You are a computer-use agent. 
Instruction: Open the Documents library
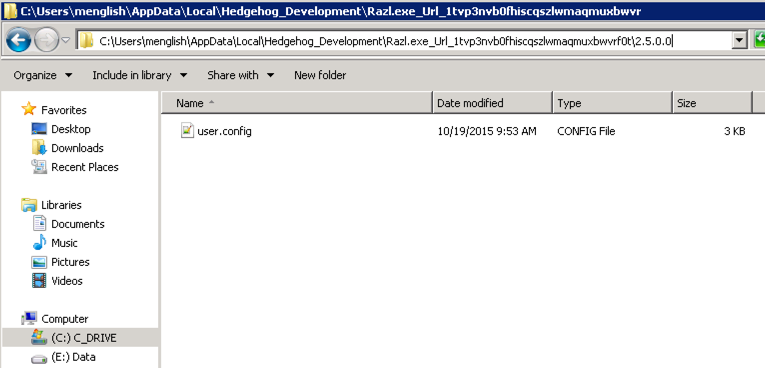click(x=78, y=224)
